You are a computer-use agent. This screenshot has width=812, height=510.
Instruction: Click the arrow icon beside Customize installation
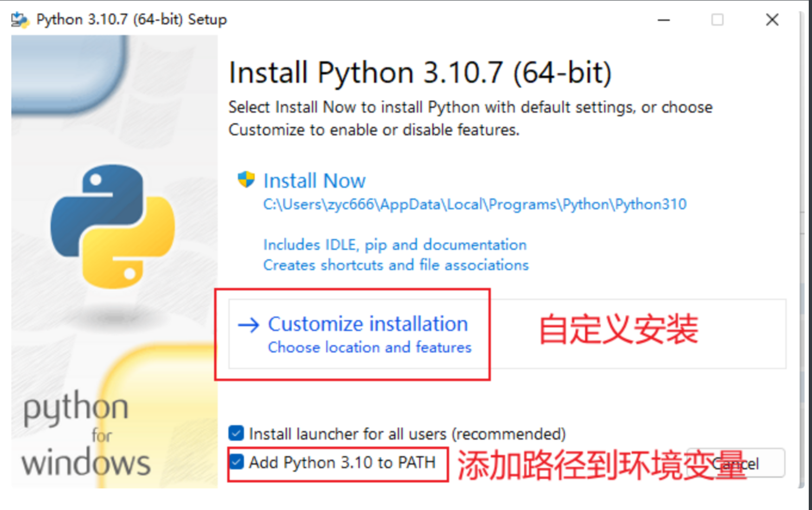click(248, 325)
